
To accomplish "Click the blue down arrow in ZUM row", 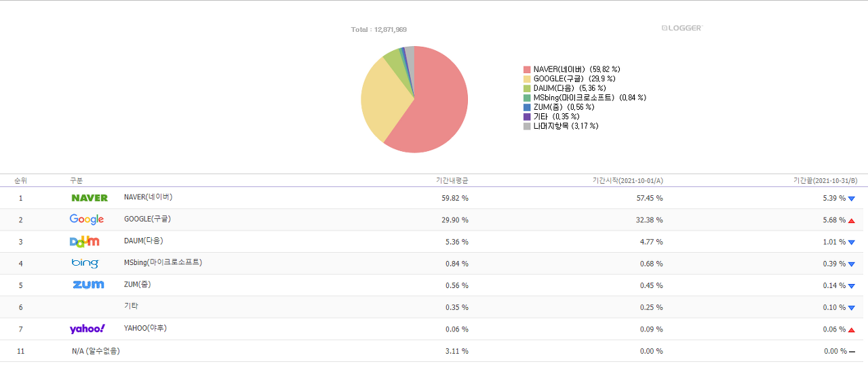I will pyautogui.click(x=852, y=286).
